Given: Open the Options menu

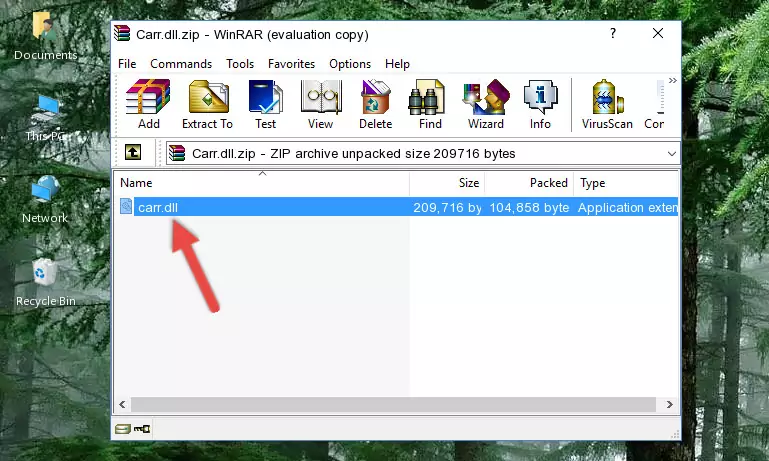Looking at the screenshot, I should [350, 64].
